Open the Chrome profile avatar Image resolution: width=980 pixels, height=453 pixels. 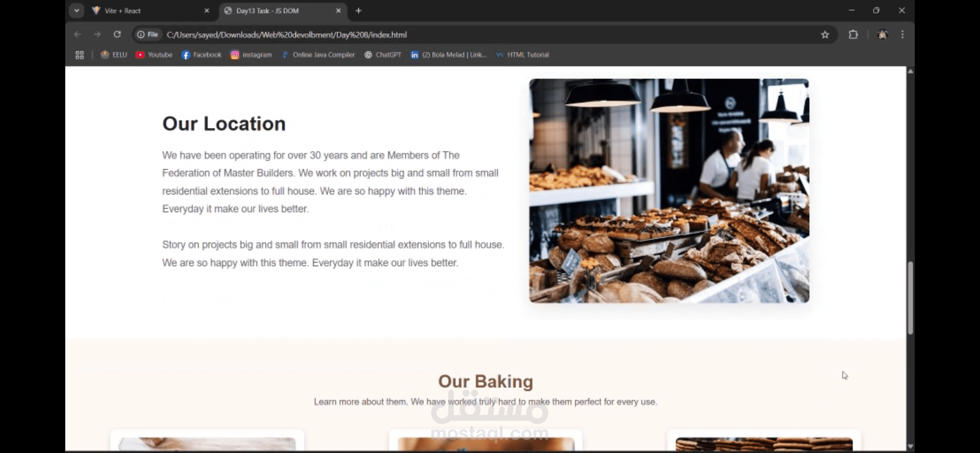pos(883,35)
